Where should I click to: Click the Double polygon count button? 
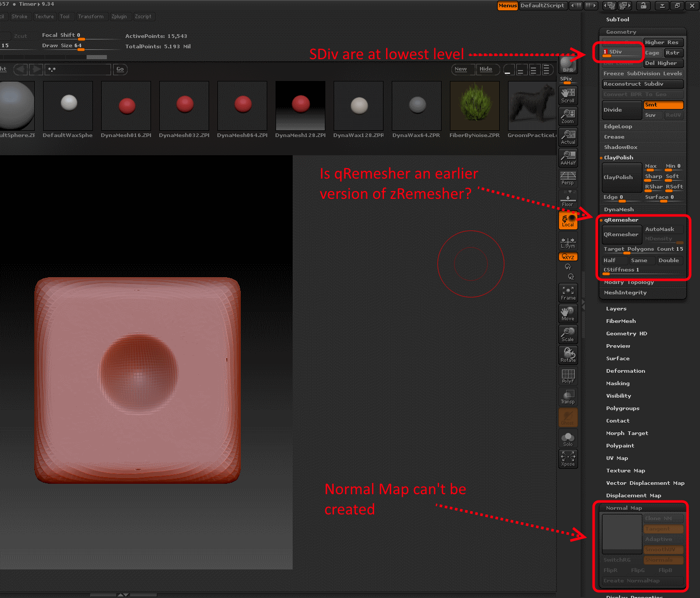click(x=669, y=261)
